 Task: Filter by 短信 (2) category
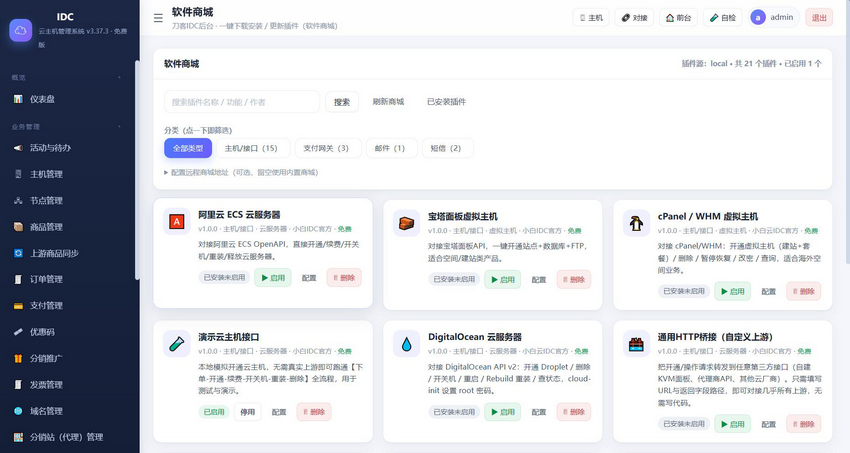point(448,148)
